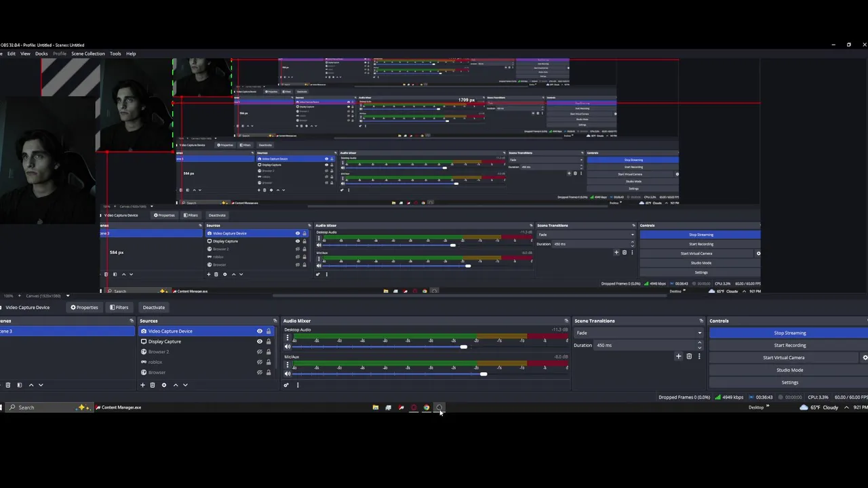Adjust Mic/Aux volume slider
The image size is (868, 488).
tap(483, 373)
